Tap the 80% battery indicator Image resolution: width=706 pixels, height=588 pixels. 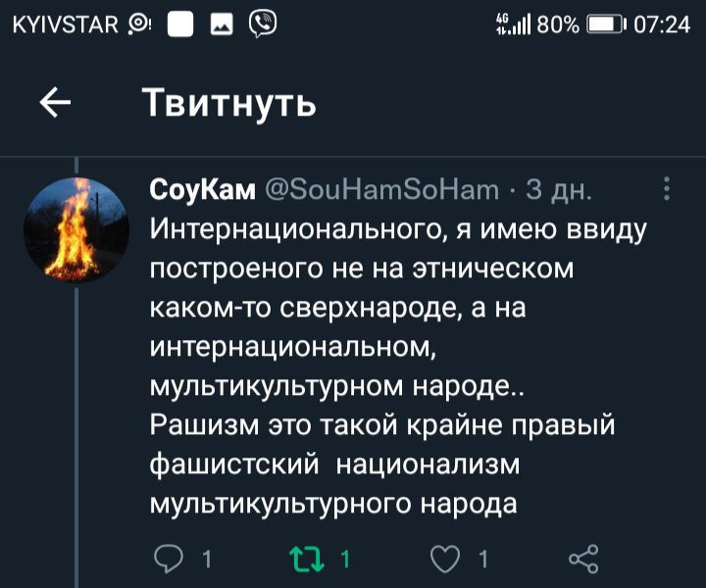(x=579, y=23)
